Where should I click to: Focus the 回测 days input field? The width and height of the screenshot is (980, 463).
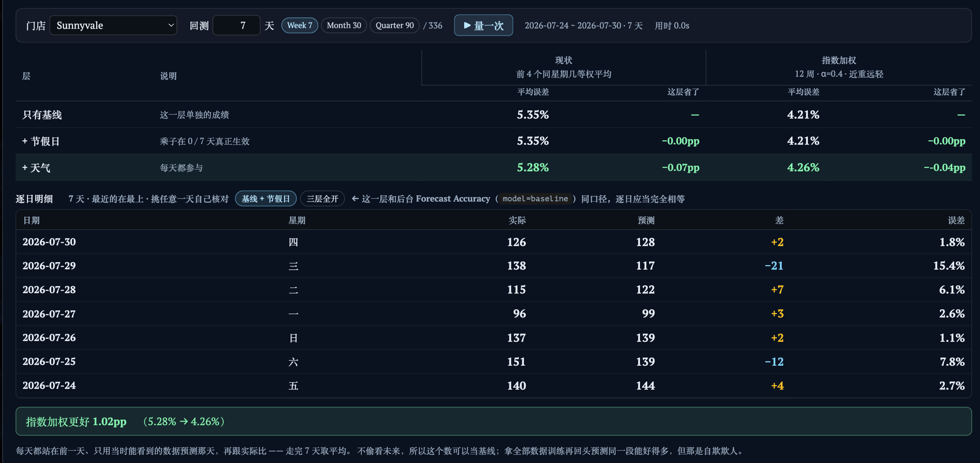(x=236, y=25)
